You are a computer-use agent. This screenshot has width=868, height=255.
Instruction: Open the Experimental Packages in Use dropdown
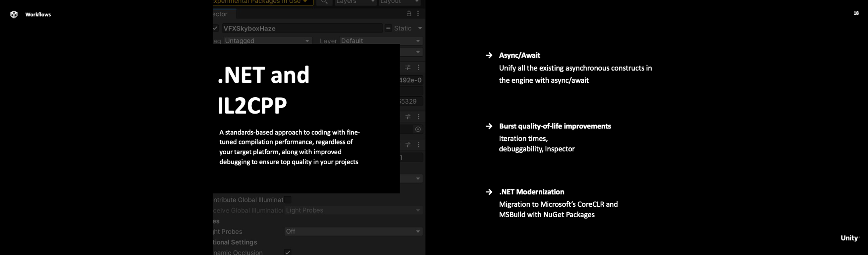[263, 2]
